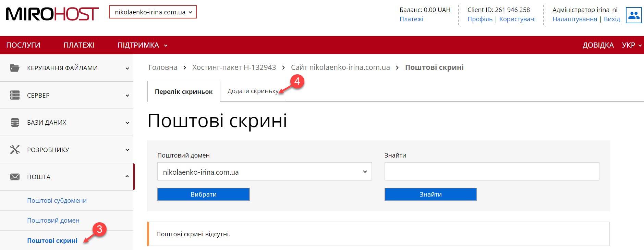Screen dimensions: 644x250
Task: Switch to the Перелік скриньок tab
Action: (x=184, y=91)
